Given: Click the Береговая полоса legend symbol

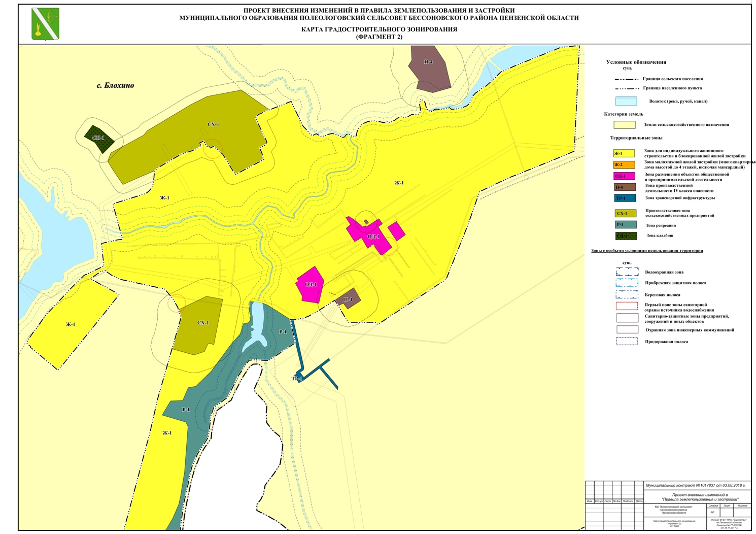Looking at the screenshot, I should (x=627, y=294).
